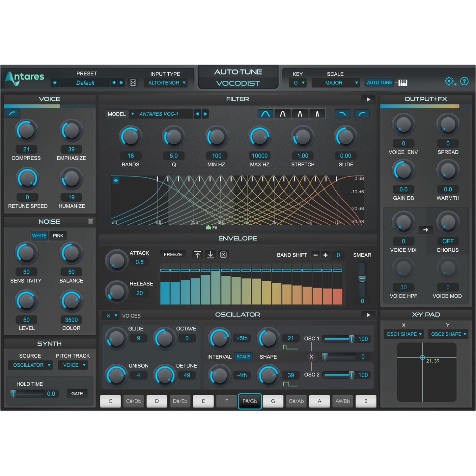Select the G#/Ab note key
This screenshot has width=476, height=476.
pos(296,401)
